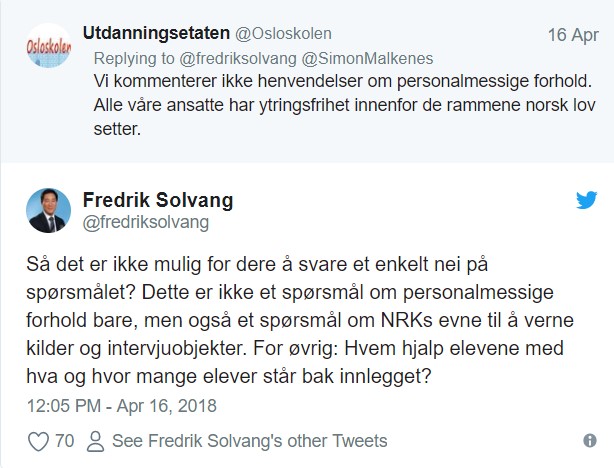Open the Osloskolen avatar logo
Image resolution: width=614 pixels, height=468 pixels.
[48, 47]
